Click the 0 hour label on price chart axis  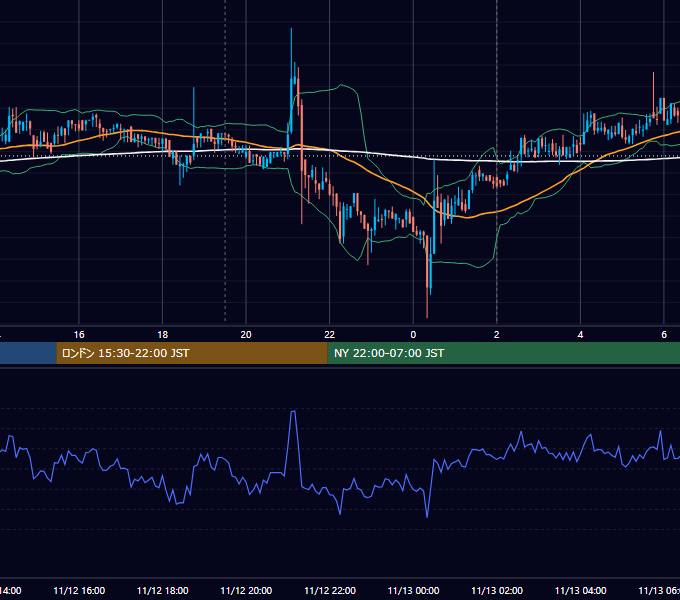(413, 335)
